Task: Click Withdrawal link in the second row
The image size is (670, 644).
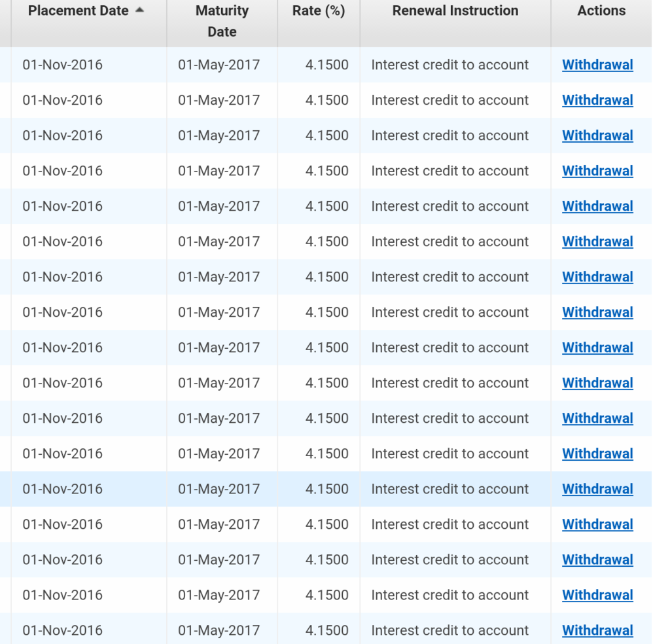Action: (597, 100)
